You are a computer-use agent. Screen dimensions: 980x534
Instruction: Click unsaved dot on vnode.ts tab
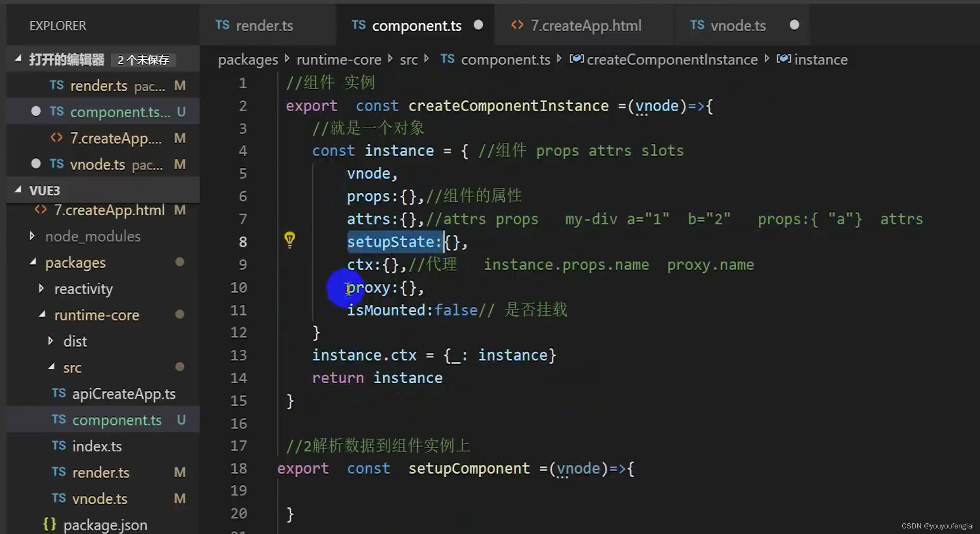point(794,25)
